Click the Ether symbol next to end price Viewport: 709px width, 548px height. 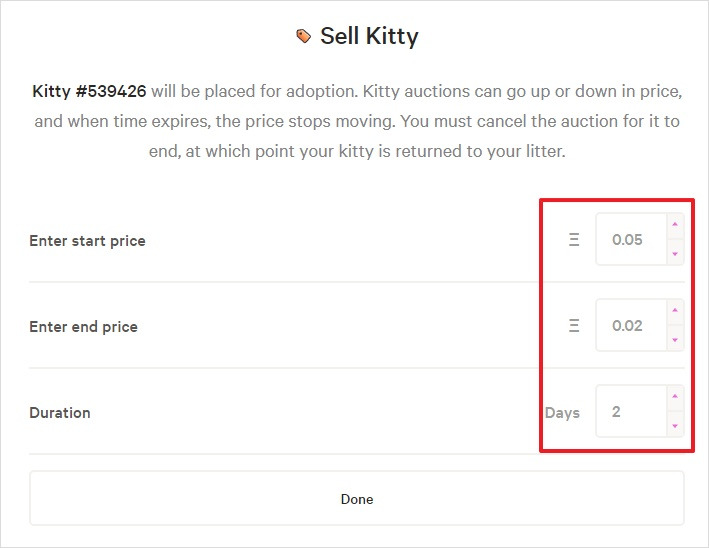click(x=574, y=325)
